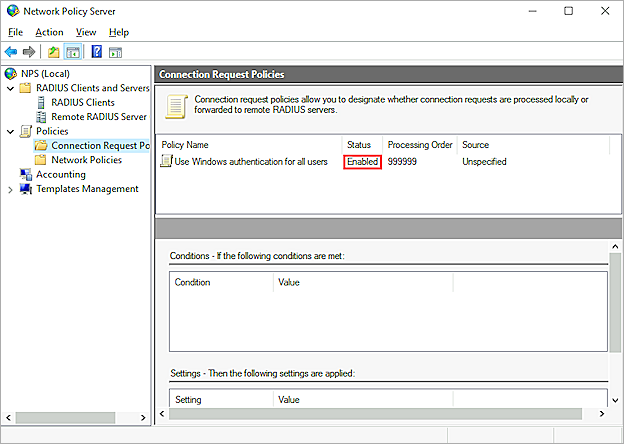Open the File menu

[15, 32]
